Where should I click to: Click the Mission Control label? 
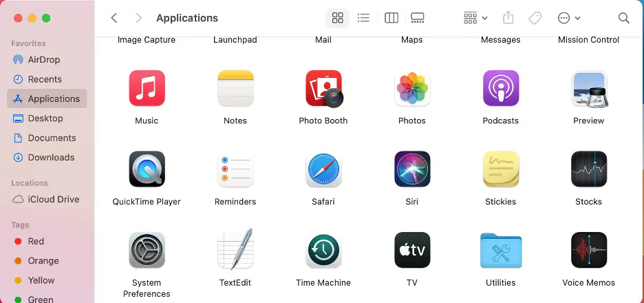point(589,40)
